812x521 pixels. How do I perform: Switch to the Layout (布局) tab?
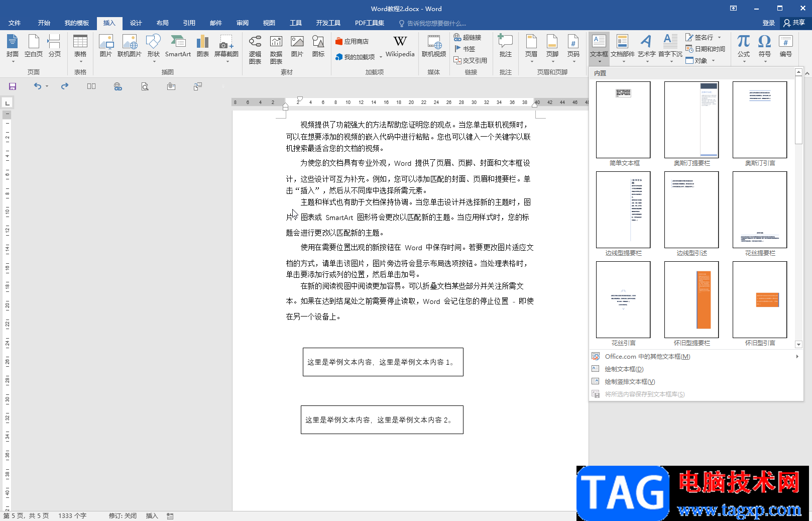163,23
